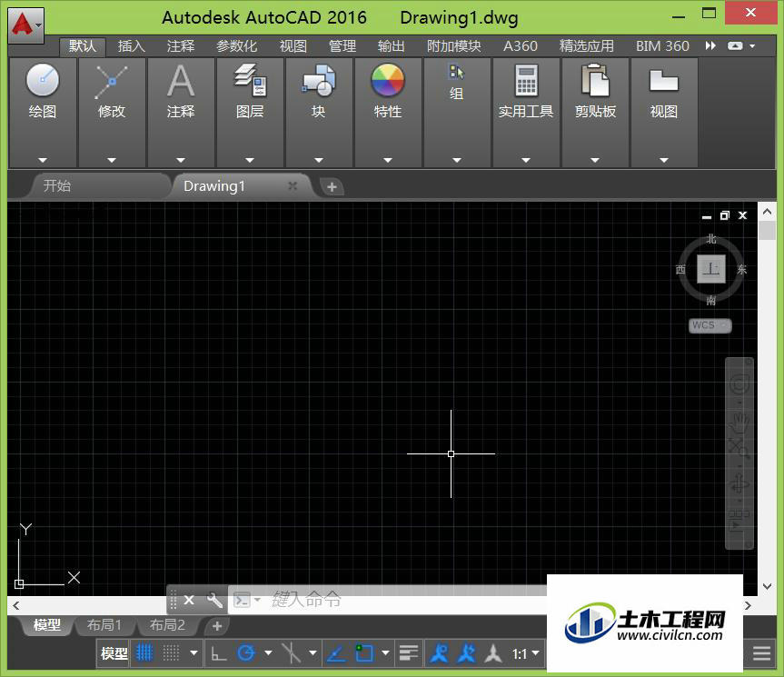Click 南 (South) on the ViewCube compass
784x677 pixels.
(711, 301)
